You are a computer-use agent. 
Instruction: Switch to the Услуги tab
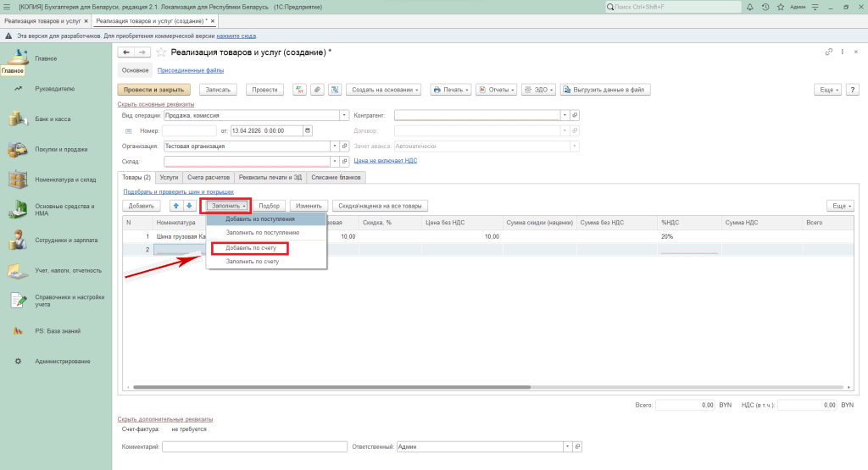(x=169, y=177)
